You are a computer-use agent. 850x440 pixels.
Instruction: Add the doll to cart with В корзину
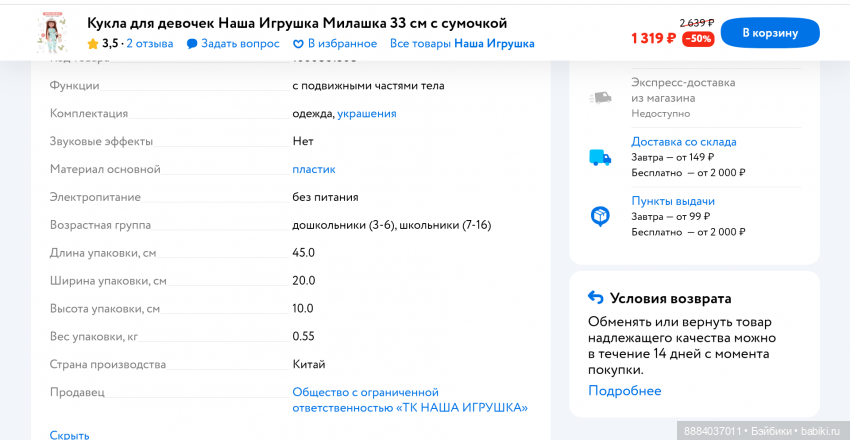769,32
